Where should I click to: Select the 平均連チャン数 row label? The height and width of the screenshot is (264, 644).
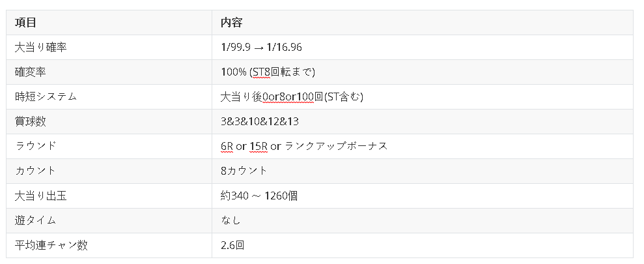(51, 245)
